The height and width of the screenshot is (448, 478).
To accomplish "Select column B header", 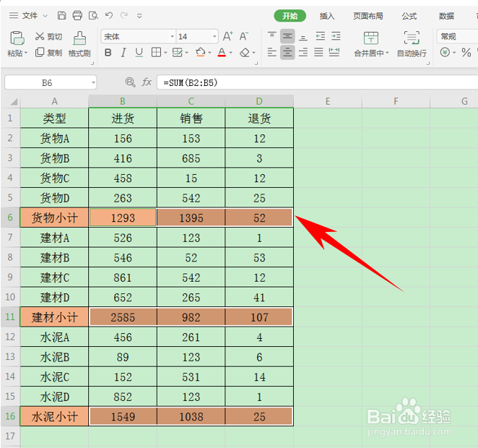I will pos(123,101).
